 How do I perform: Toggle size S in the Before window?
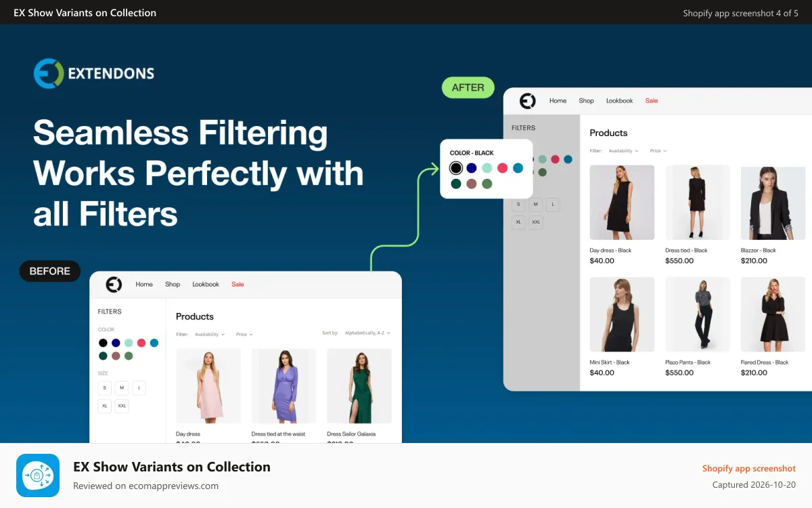click(104, 388)
